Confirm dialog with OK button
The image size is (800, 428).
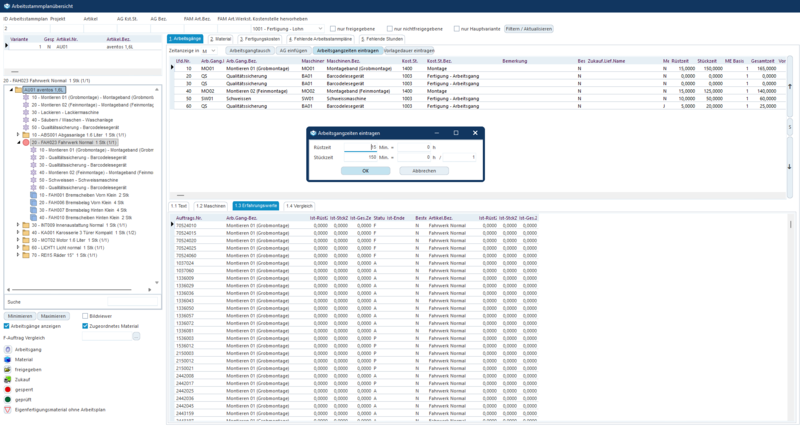pos(366,171)
